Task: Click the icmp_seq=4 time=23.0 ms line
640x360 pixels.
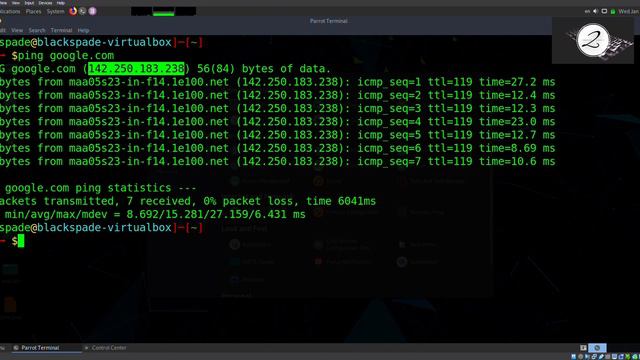Action: tap(278, 122)
